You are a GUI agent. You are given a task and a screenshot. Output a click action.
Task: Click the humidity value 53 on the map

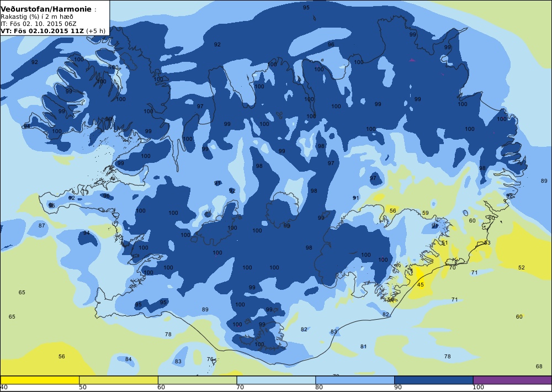(487, 243)
